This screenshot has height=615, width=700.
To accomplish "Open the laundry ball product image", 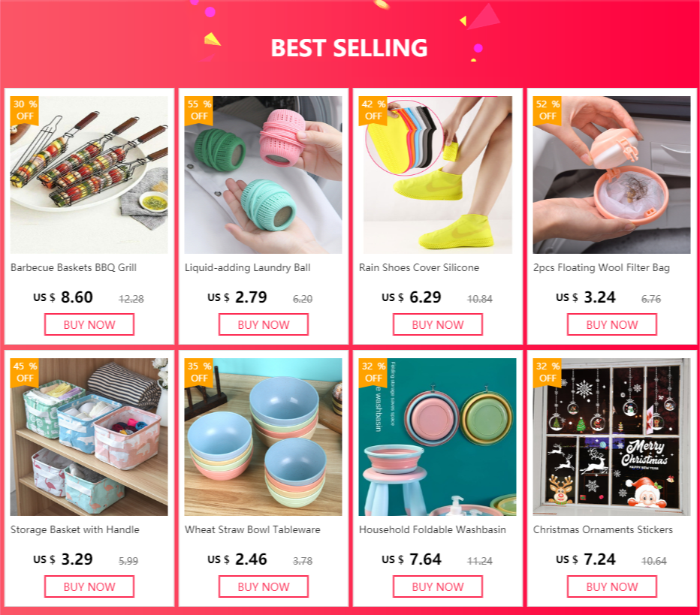I will click(264, 175).
